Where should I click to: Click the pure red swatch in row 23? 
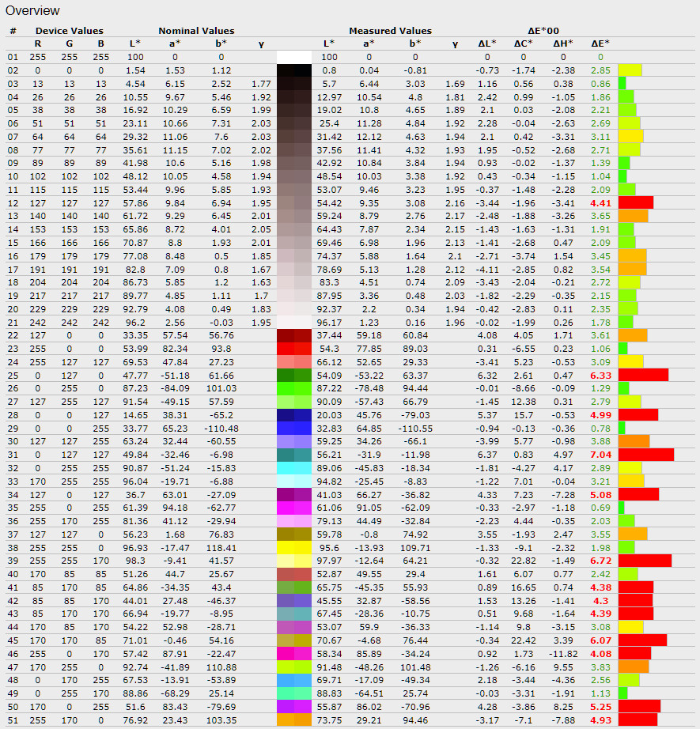(x=295, y=349)
